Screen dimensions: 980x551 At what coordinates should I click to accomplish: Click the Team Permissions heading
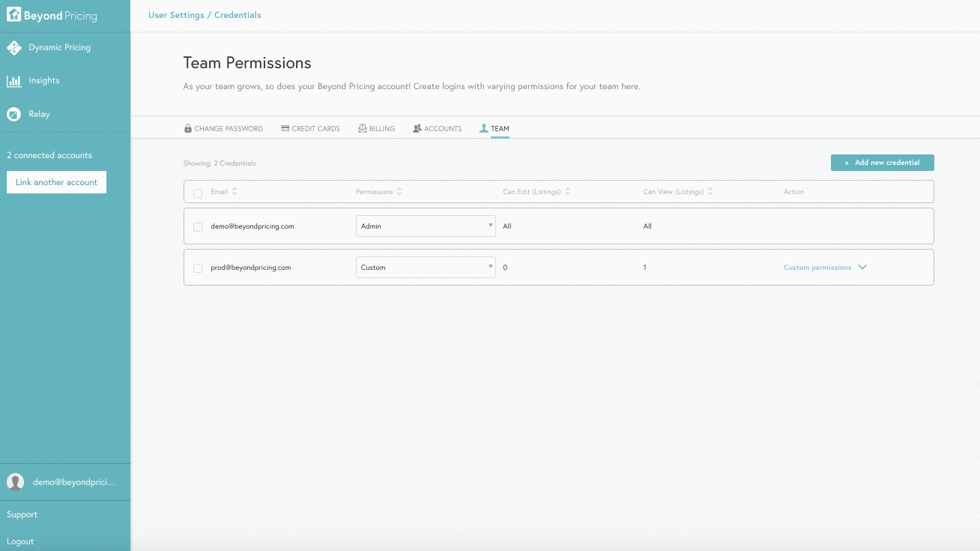pyautogui.click(x=247, y=63)
